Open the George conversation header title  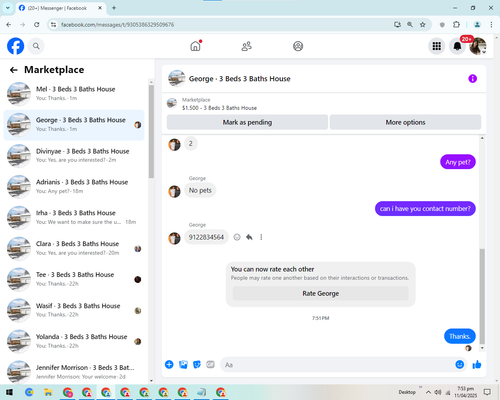240,79
